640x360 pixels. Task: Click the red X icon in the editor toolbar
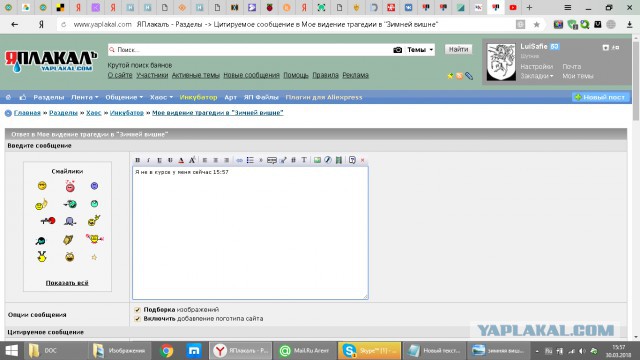362,160
